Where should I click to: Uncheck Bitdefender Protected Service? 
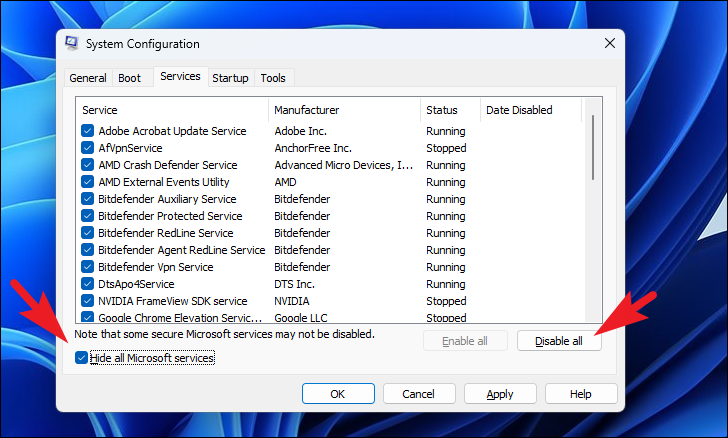87,216
